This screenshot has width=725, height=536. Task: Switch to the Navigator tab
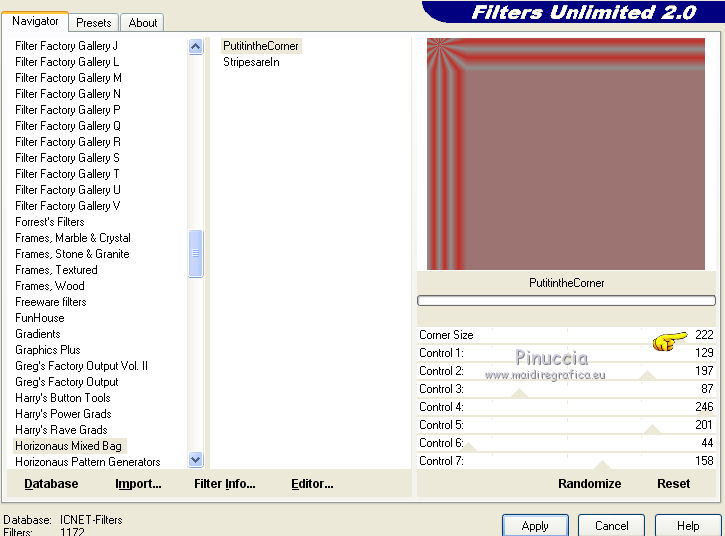(35, 21)
